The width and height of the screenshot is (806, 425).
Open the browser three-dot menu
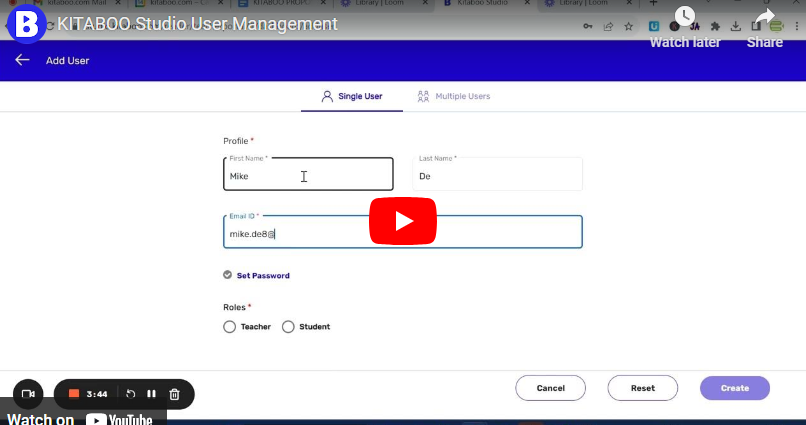tap(797, 26)
